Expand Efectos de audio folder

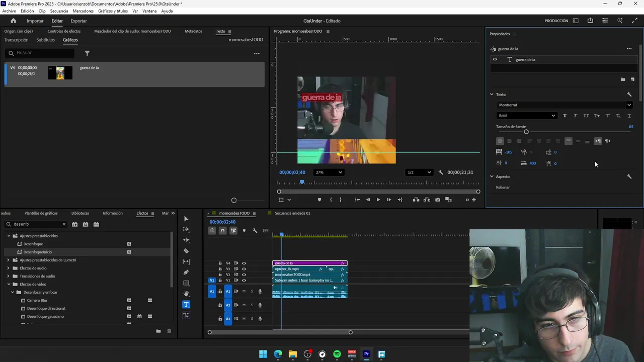pos(8,268)
